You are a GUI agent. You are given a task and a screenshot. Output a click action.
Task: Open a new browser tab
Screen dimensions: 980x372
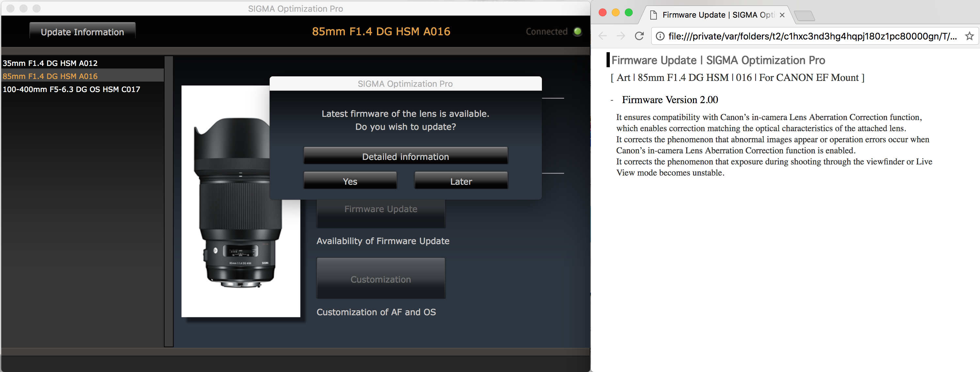pyautogui.click(x=804, y=16)
